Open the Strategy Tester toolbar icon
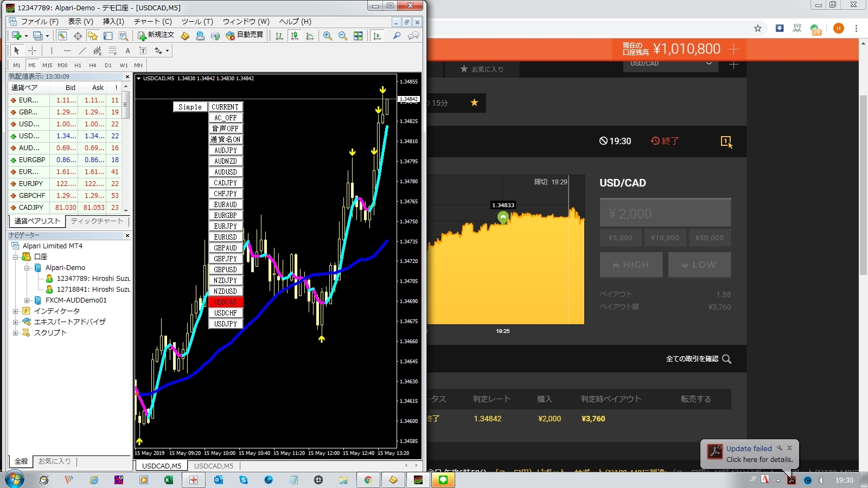Viewport: 868px width, 488px height. pyautogui.click(x=123, y=36)
